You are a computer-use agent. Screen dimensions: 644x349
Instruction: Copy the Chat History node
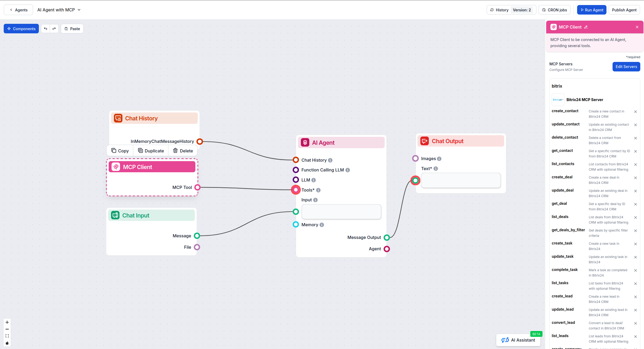point(119,151)
